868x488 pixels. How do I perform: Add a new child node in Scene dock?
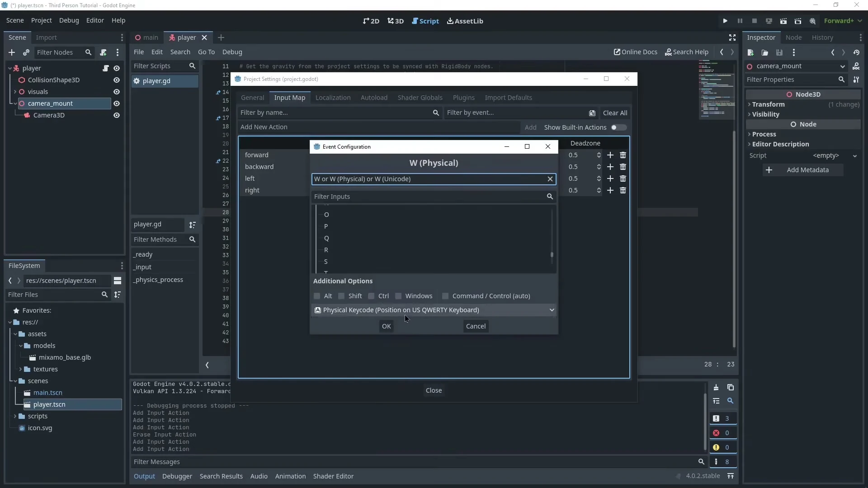point(12,52)
